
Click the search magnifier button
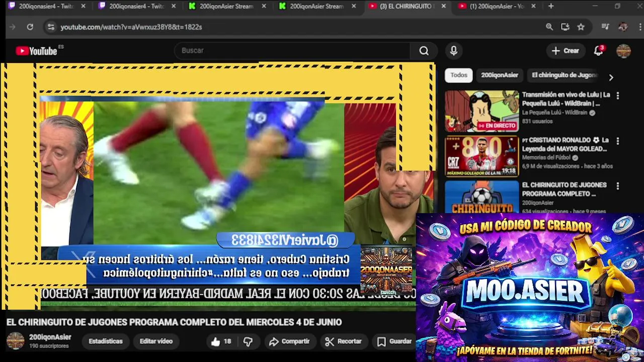(424, 51)
